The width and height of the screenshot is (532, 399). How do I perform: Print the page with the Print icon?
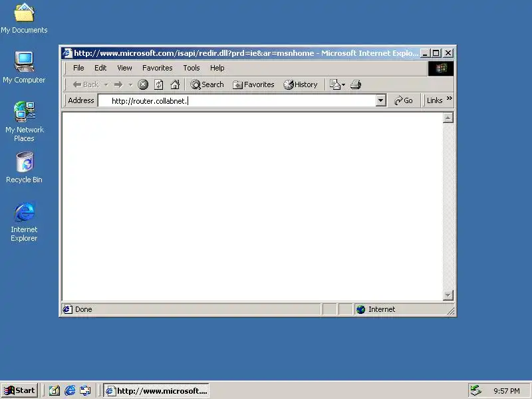tap(356, 84)
